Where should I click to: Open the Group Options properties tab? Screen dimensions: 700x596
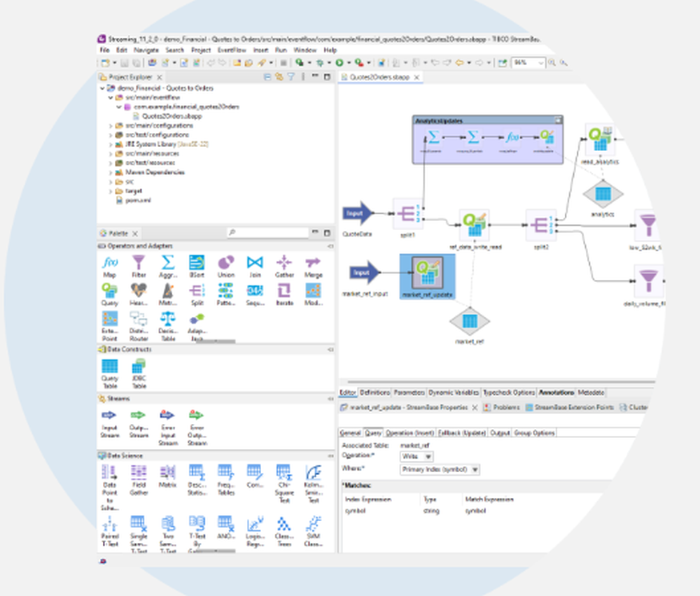coord(534,433)
